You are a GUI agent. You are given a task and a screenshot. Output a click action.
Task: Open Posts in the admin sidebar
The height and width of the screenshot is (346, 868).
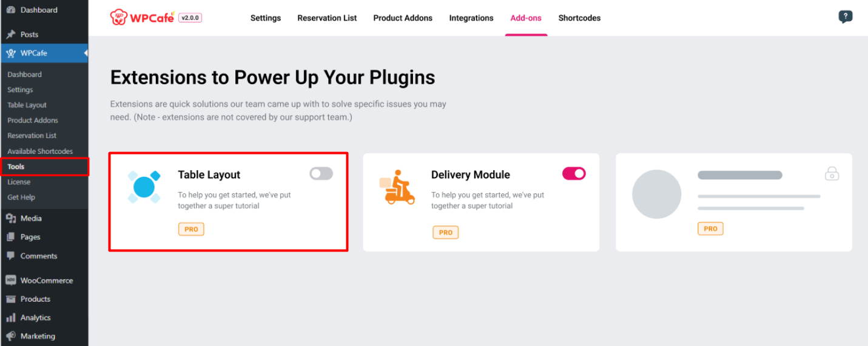(29, 35)
